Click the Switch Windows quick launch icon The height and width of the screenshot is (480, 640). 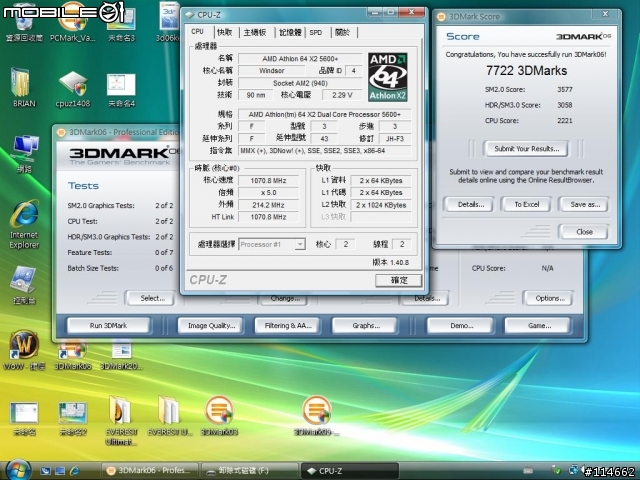click(x=60, y=471)
